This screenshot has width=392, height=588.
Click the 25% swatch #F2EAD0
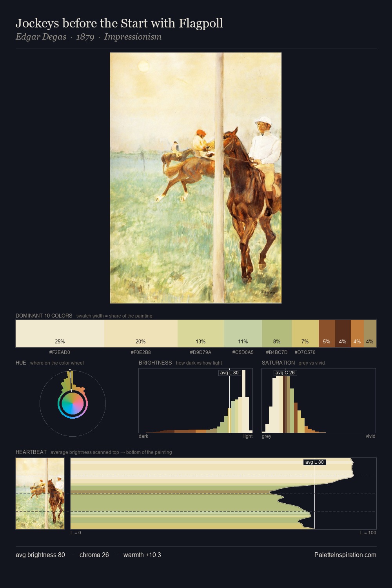[x=60, y=334]
